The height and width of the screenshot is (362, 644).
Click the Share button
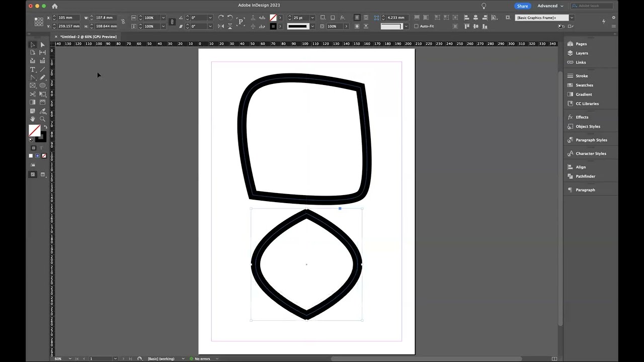point(522,6)
